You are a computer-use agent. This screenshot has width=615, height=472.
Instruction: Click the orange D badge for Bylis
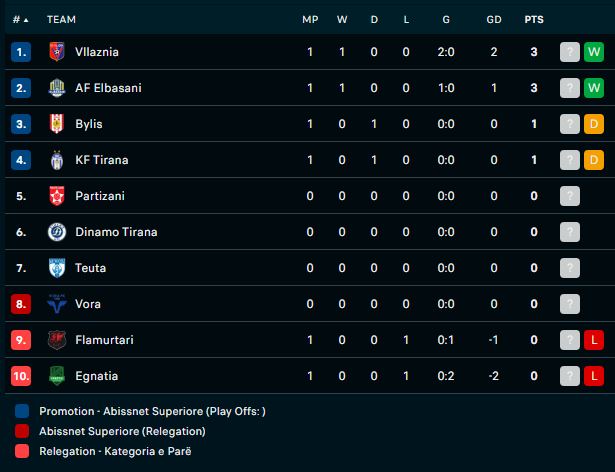pyautogui.click(x=594, y=124)
